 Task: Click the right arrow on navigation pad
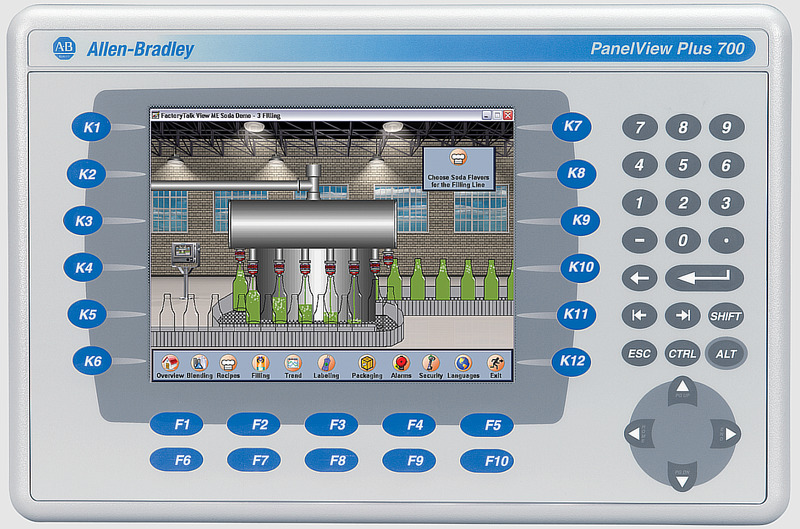727,434
